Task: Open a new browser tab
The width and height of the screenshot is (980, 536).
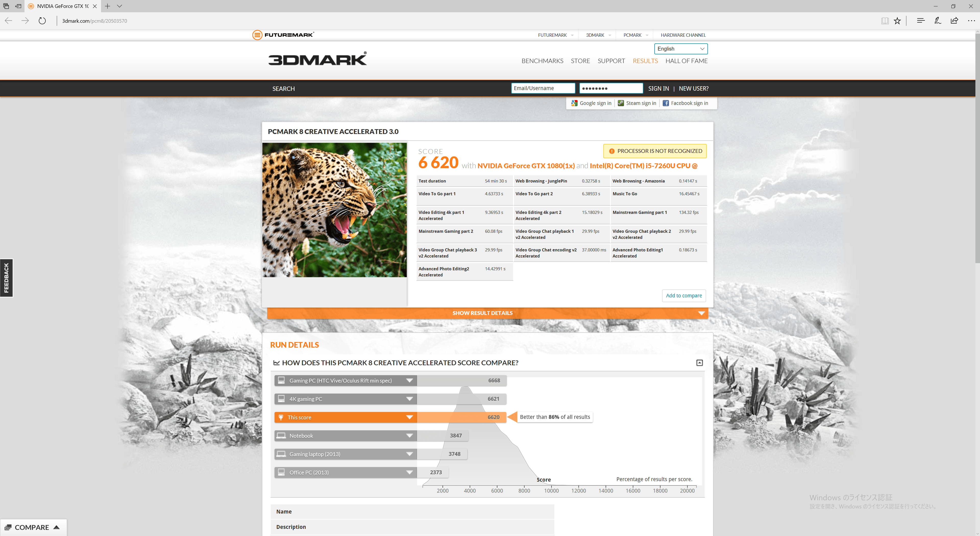Action: (x=108, y=6)
